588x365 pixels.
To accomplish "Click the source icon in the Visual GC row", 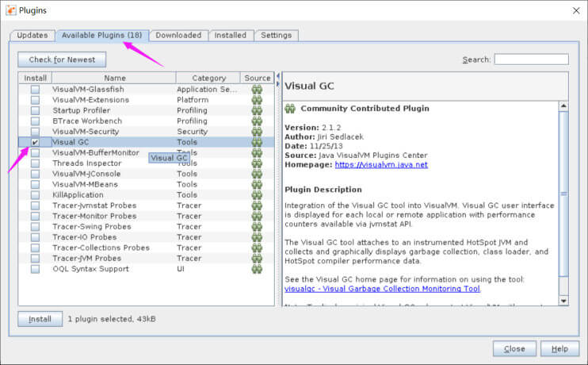I will point(257,142).
